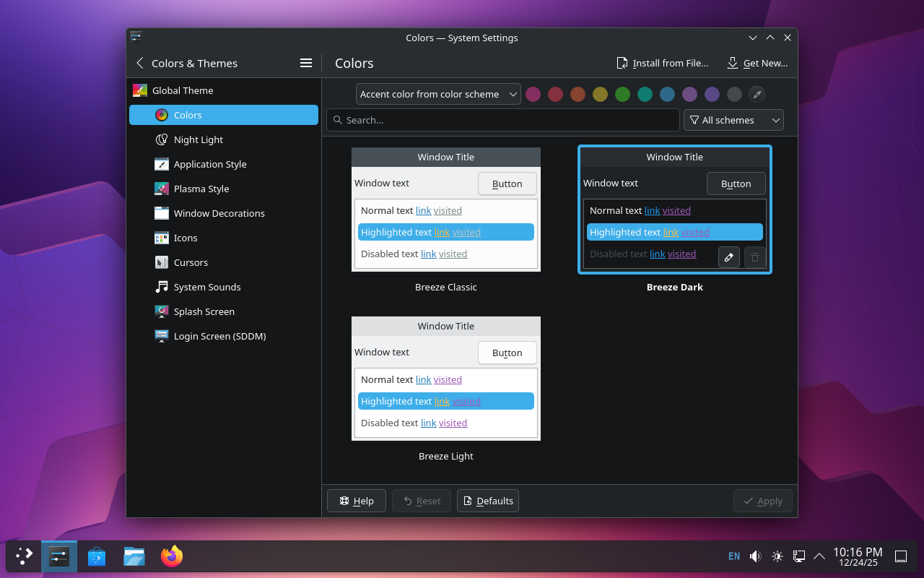Screen dimensions: 924x578
Task: Click Install from File button
Action: coord(662,63)
